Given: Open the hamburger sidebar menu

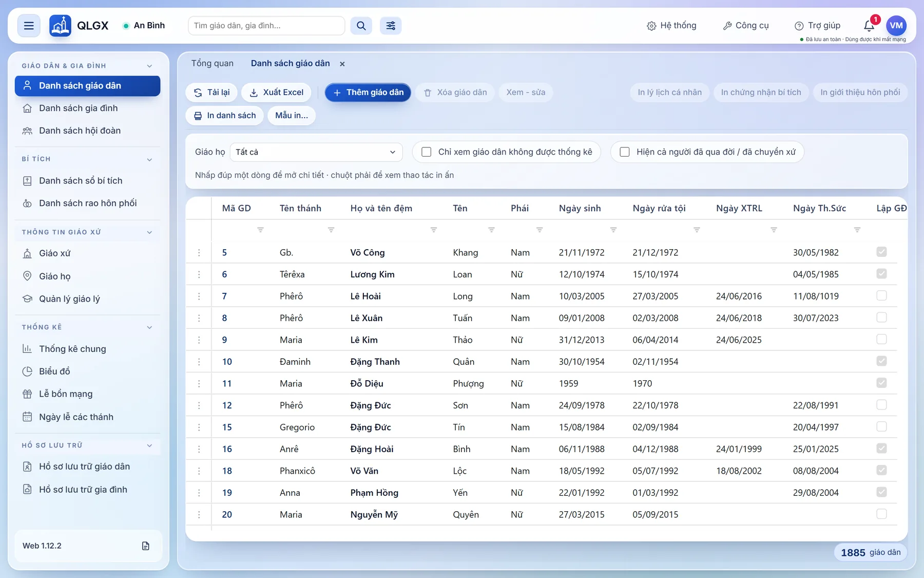Looking at the screenshot, I should pyautogui.click(x=29, y=26).
